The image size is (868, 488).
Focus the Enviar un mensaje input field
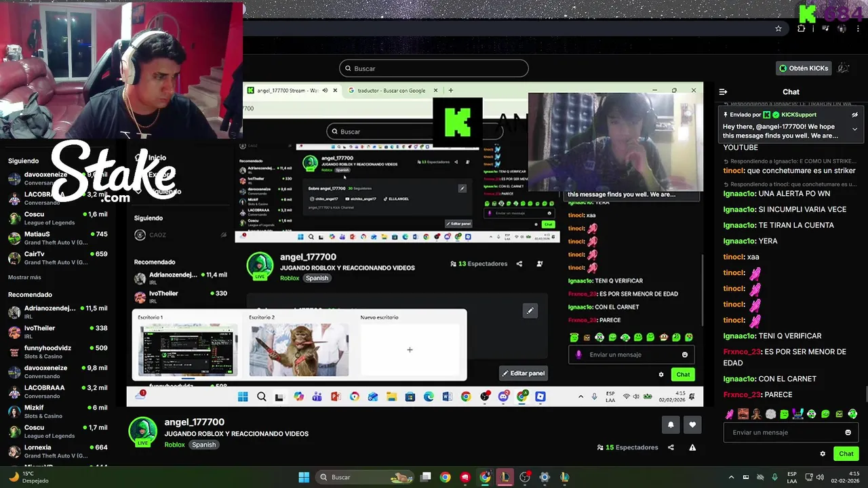[791, 432]
